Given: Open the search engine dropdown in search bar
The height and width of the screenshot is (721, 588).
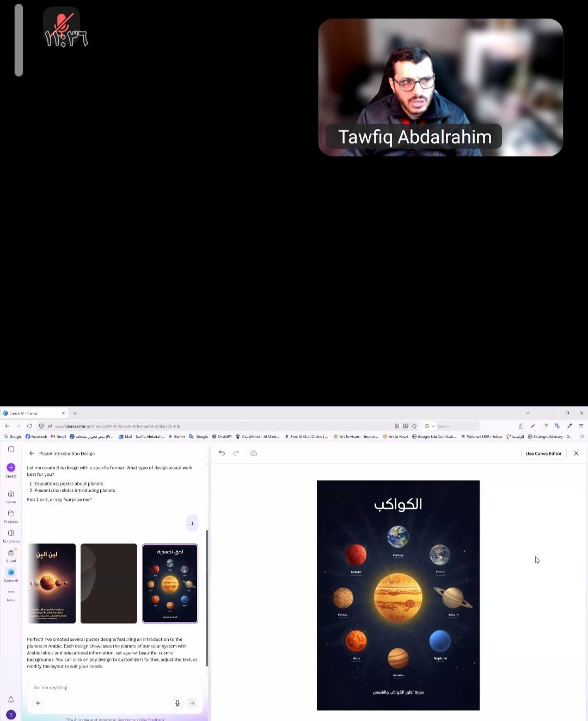Looking at the screenshot, I should point(430,426).
